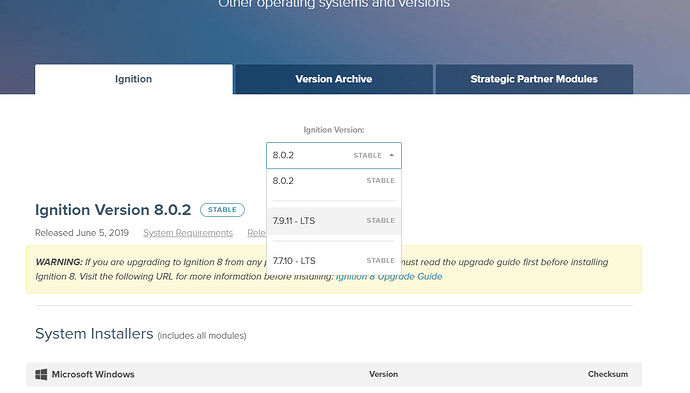Image resolution: width=690 pixels, height=393 pixels.
Task: Click the WARNING text in yellow notice
Action: coord(59,262)
